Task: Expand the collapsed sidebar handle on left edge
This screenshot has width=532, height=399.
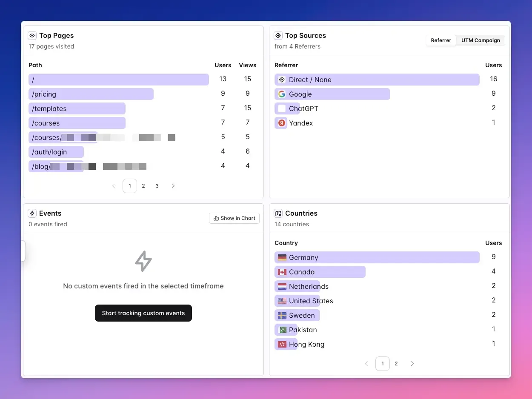Action: click(x=23, y=251)
